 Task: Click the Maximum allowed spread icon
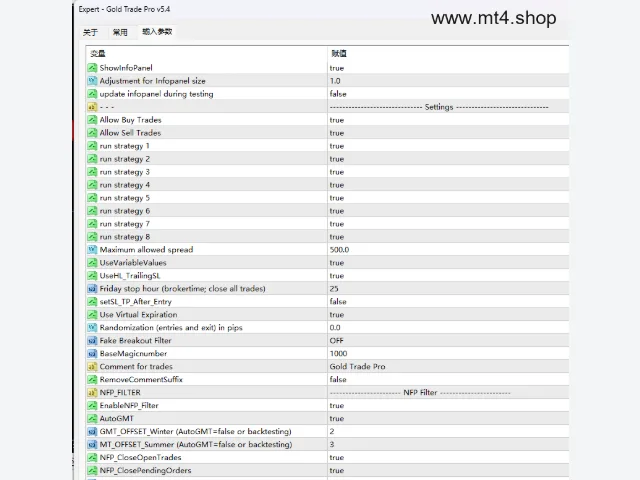tap(92, 250)
